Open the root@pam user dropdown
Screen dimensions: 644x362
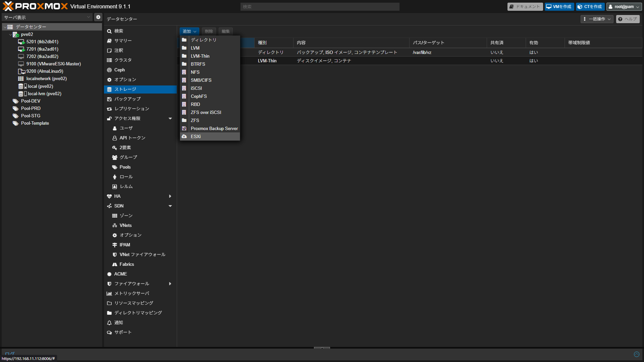coord(624,7)
